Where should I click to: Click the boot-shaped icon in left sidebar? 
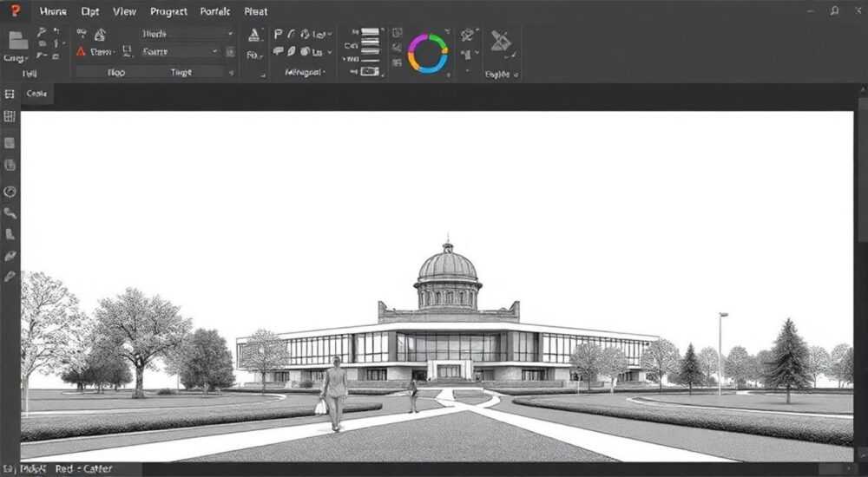[x=10, y=234]
